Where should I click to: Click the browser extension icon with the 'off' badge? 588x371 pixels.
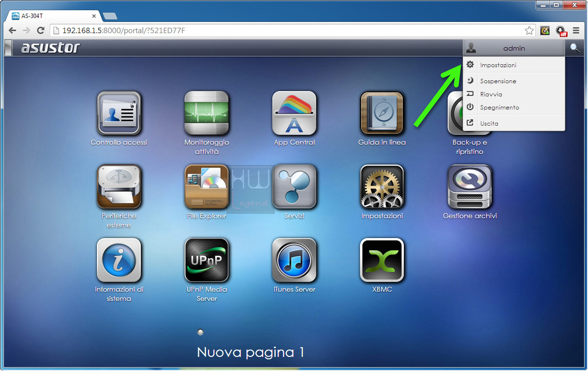pyautogui.click(x=561, y=31)
